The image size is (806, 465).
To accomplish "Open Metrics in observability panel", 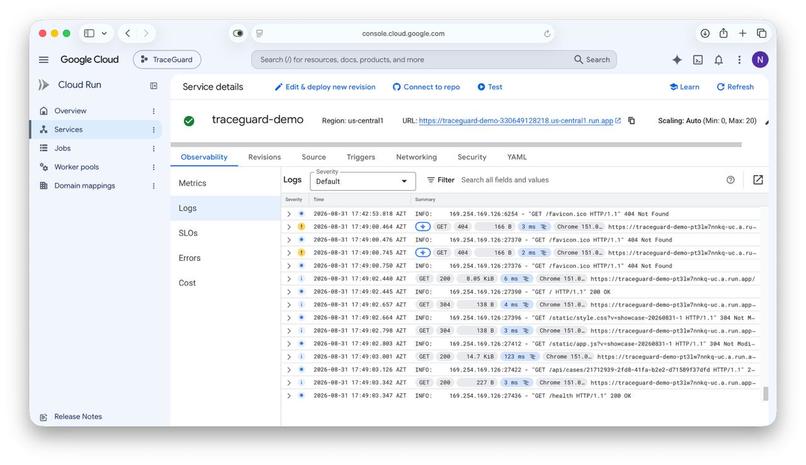I will pos(192,183).
